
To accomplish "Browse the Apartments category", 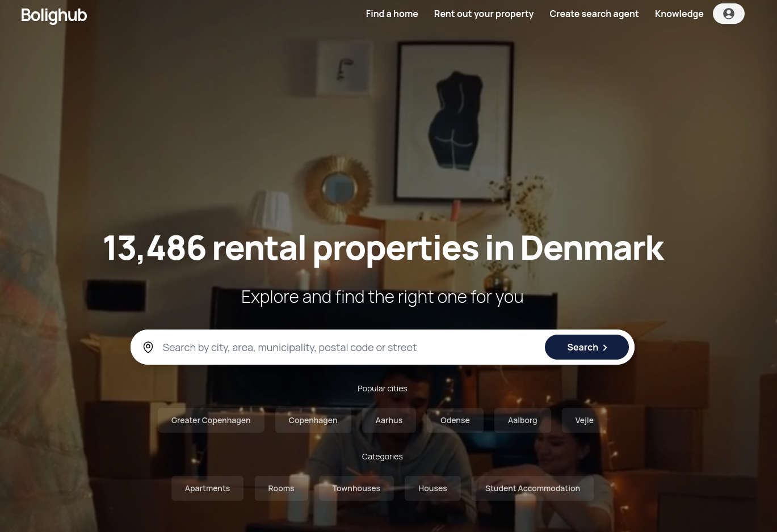I will (x=207, y=488).
